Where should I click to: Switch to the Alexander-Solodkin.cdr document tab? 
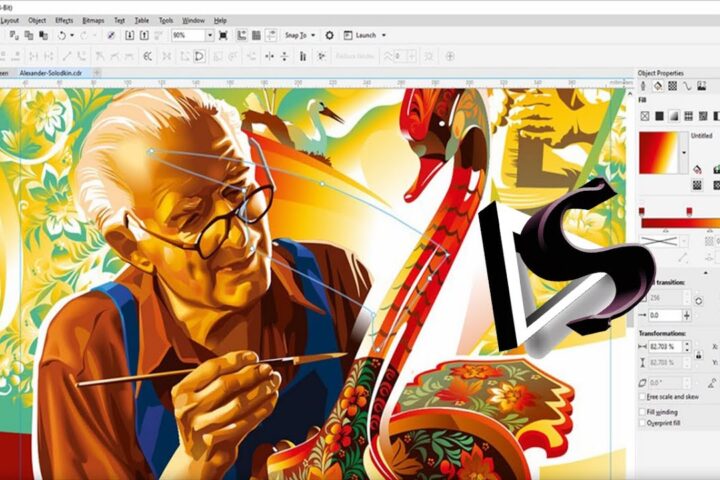pos(51,73)
